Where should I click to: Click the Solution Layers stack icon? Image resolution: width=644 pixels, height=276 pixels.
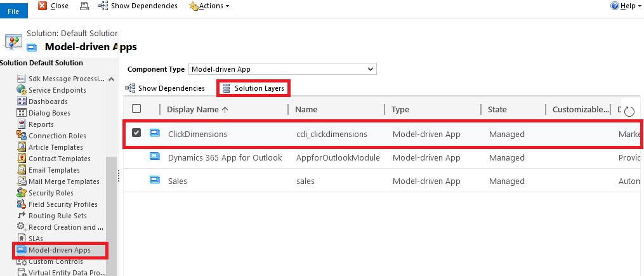(x=227, y=88)
